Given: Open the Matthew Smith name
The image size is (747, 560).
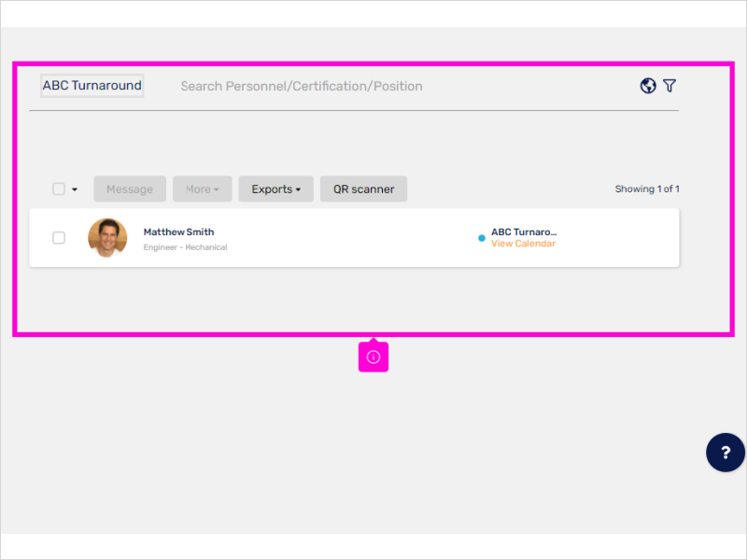Looking at the screenshot, I should click(178, 231).
